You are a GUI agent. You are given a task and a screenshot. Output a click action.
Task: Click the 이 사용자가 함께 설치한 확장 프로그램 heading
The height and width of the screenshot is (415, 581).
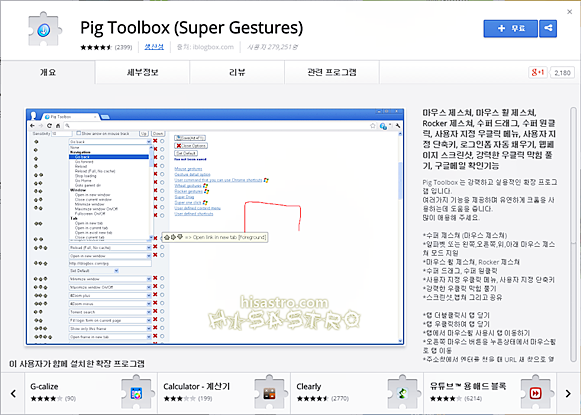(77, 364)
